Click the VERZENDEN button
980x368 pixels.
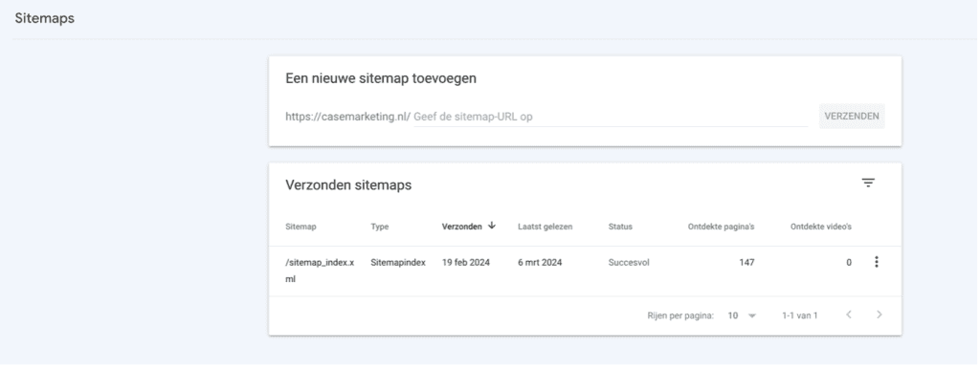coord(851,116)
